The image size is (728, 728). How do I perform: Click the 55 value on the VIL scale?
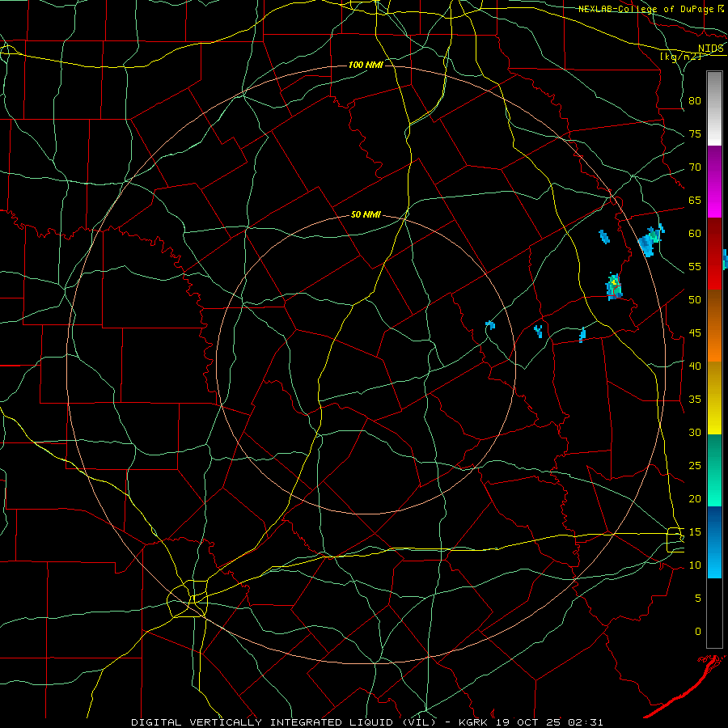[695, 267]
